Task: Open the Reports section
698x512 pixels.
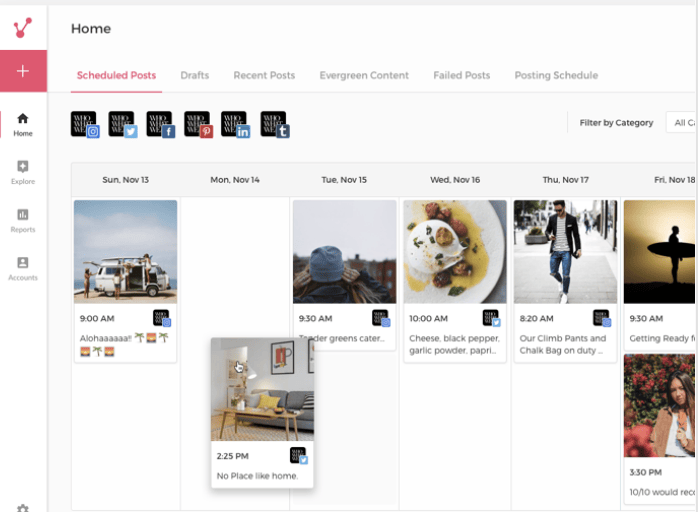Action: point(23,221)
